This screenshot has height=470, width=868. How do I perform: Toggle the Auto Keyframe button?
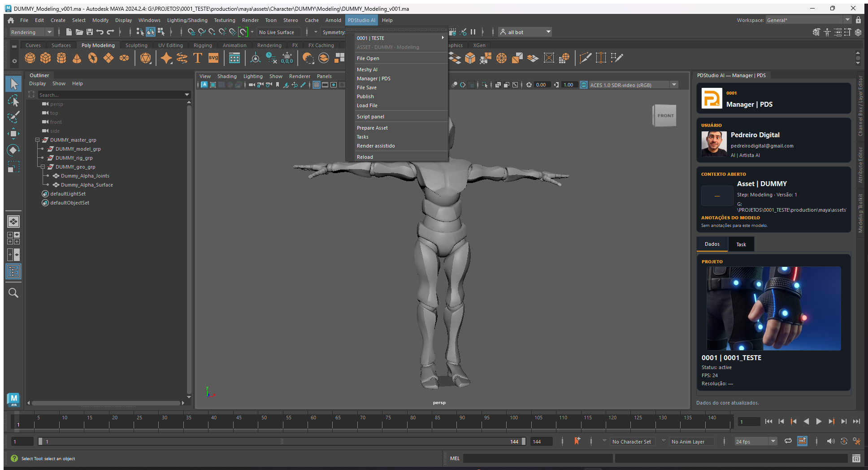click(x=844, y=441)
